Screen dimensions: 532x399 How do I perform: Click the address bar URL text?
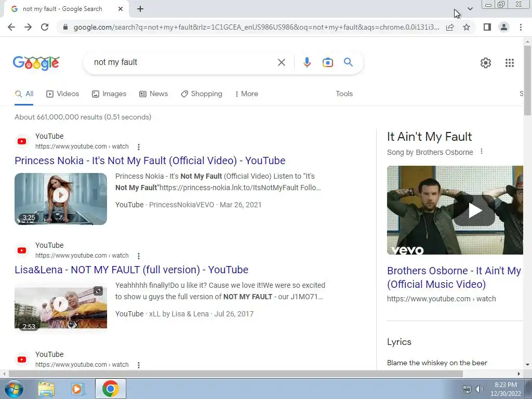coord(256,27)
